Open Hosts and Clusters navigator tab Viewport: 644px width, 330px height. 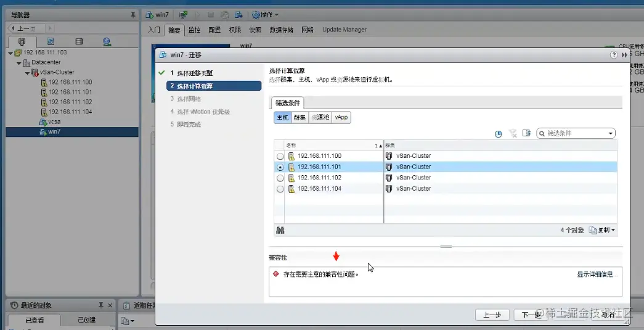[22, 41]
